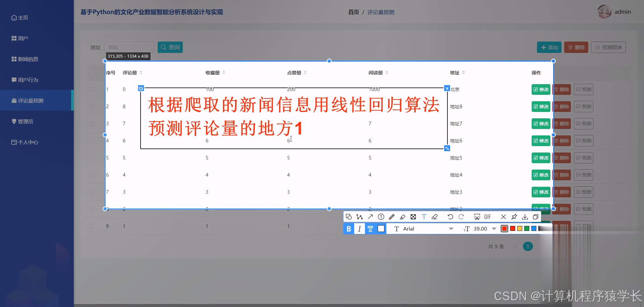Image resolution: width=644 pixels, height=307 pixels.
Task: Click the 添加 add button
Action: click(x=549, y=47)
